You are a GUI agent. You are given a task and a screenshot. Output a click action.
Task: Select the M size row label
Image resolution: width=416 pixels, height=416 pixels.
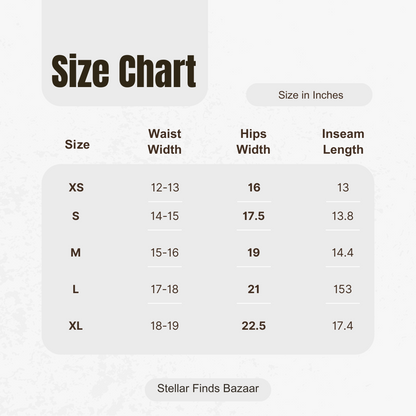point(75,253)
